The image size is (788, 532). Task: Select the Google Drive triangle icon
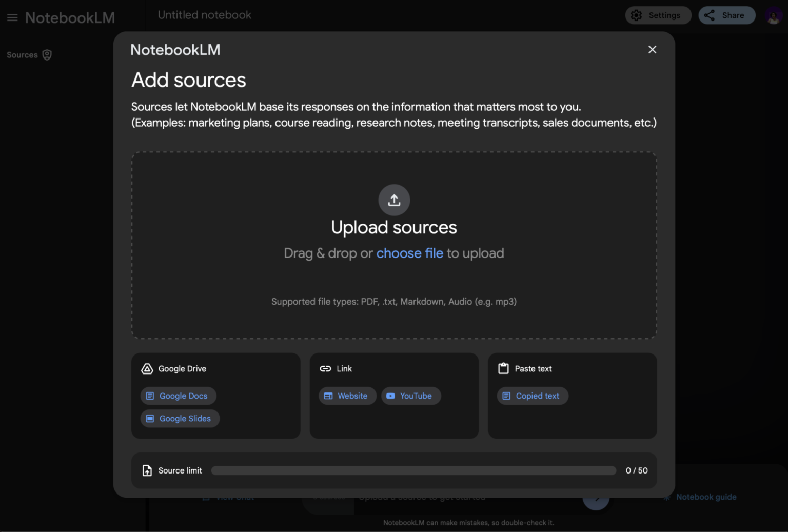click(147, 368)
